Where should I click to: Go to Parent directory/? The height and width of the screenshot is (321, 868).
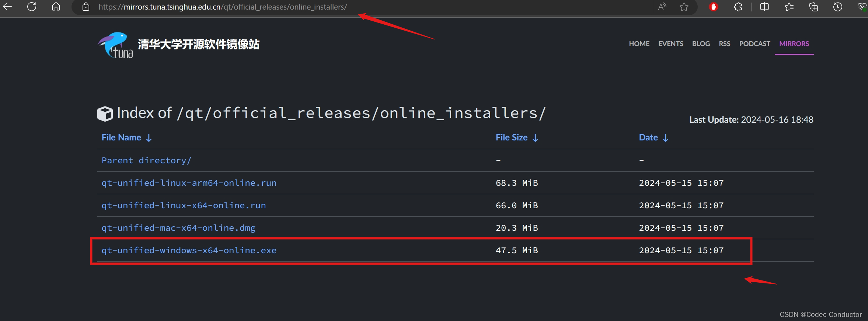click(x=146, y=160)
